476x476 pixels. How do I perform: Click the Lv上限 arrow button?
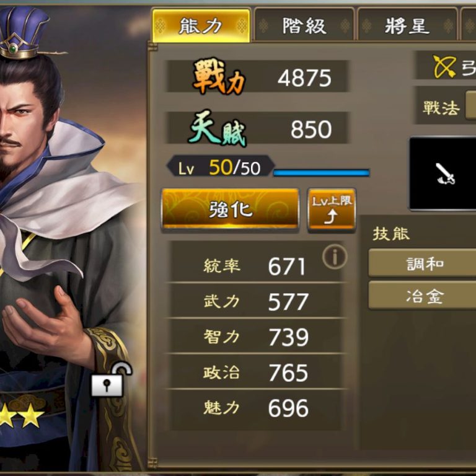tap(332, 210)
